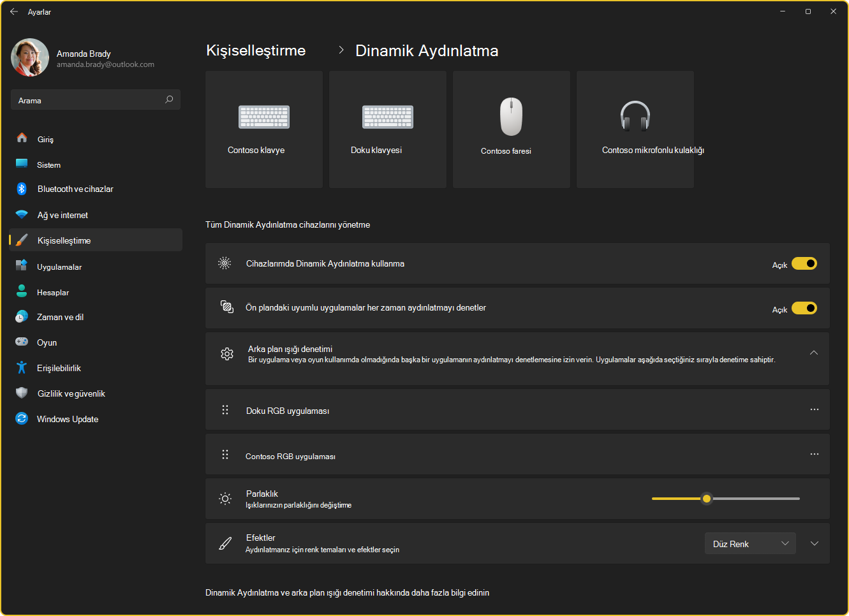Viewport: 849px width, 616px height.
Task: Expand the Efektler section chevron
Action: (x=815, y=543)
